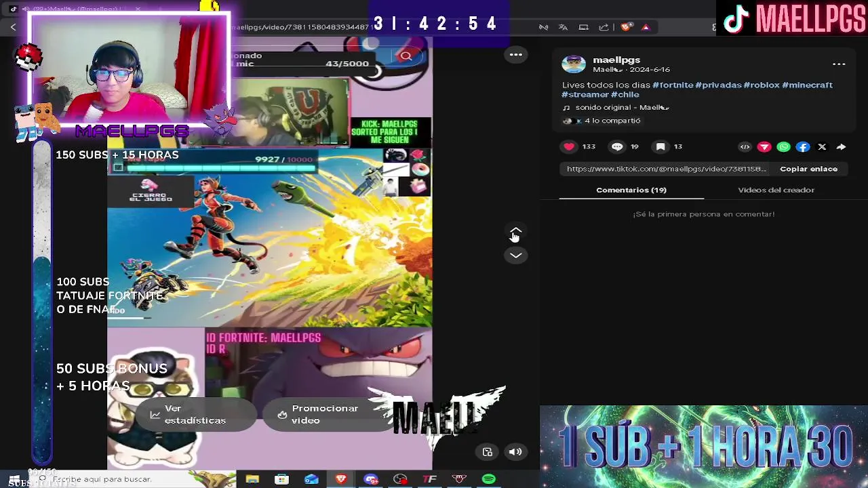Open Spotify from the taskbar

click(x=489, y=479)
